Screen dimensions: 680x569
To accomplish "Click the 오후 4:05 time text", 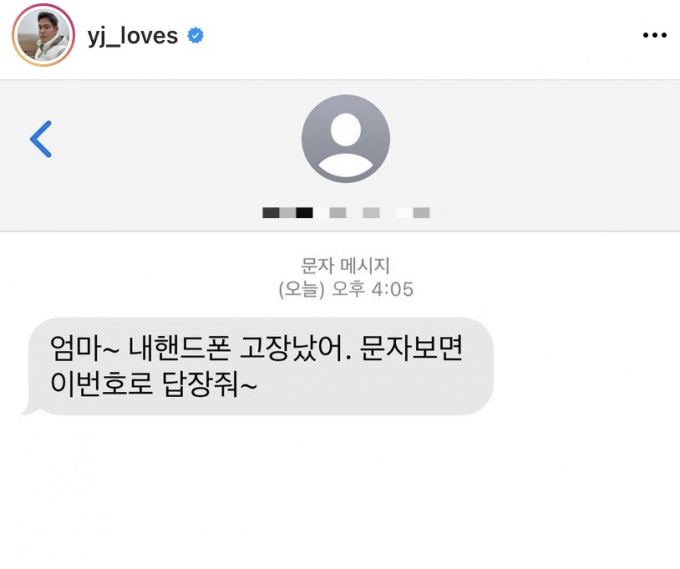I will point(373,289).
